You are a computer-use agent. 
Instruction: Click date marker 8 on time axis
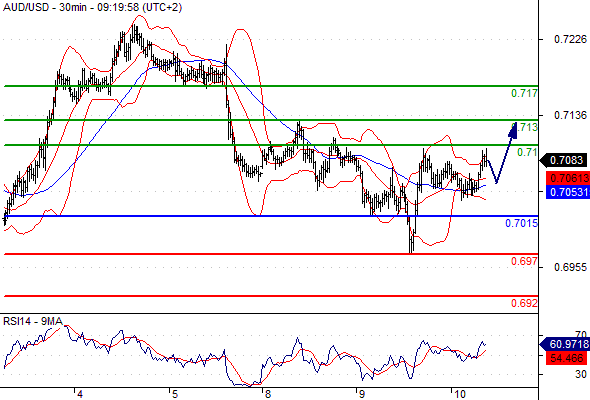click(x=268, y=394)
